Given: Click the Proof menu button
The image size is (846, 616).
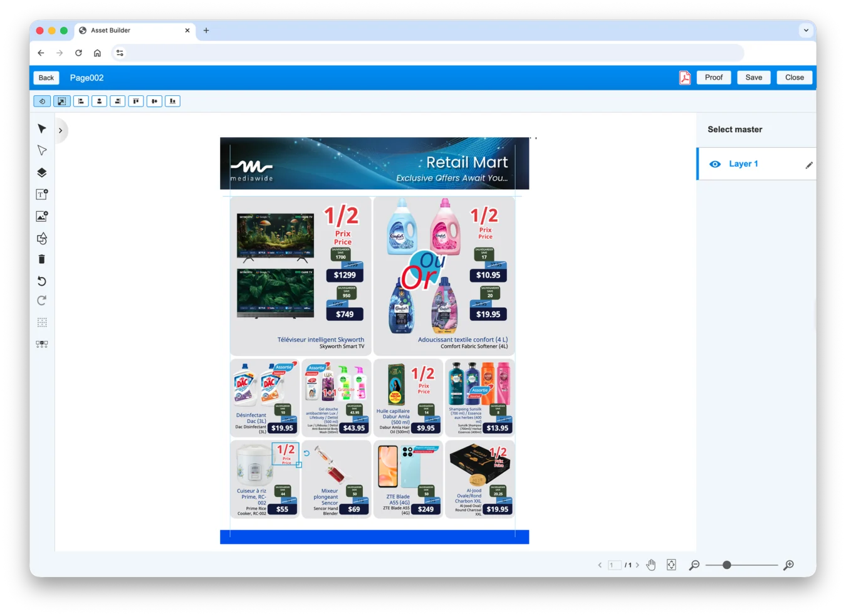Looking at the screenshot, I should coord(713,77).
